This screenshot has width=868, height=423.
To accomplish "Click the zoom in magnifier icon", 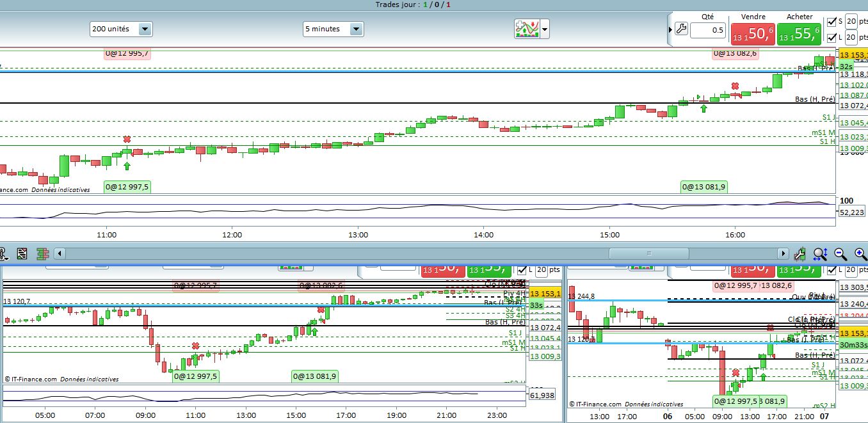I will tap(860, 254).
